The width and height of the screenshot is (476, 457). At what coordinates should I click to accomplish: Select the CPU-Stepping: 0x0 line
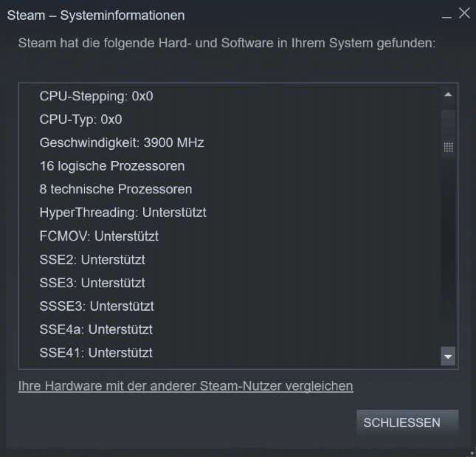(x=97, y=96)
